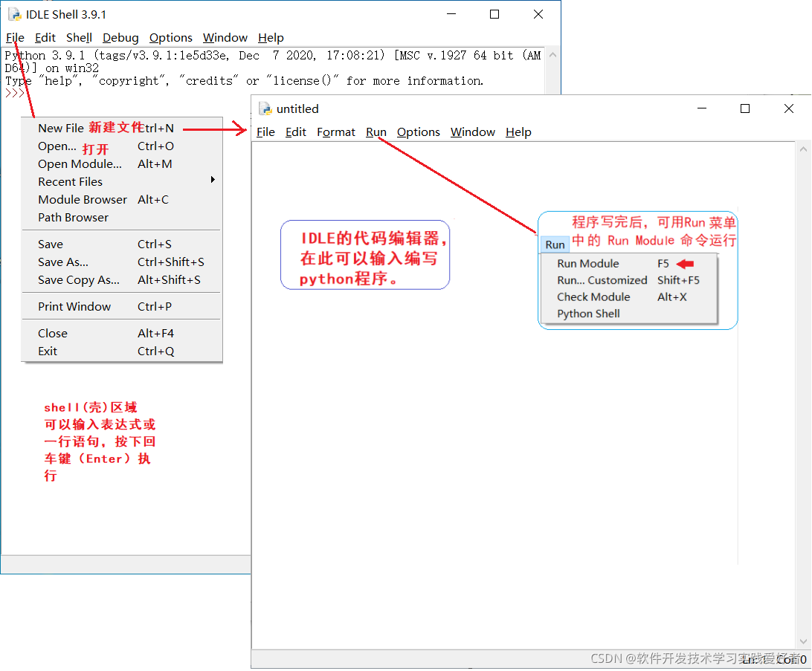Open Window menu in untitled editor
The width and height of the screenshot is (812, 671).
click(x=473, y=132)
